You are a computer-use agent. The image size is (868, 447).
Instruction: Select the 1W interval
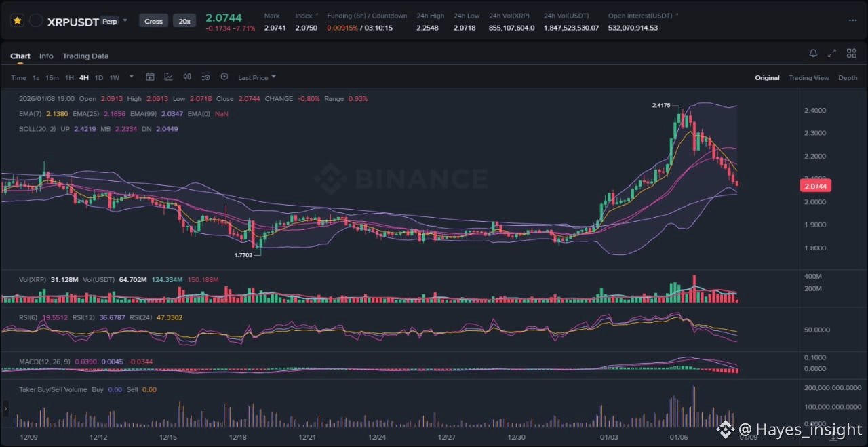(115, 78)
